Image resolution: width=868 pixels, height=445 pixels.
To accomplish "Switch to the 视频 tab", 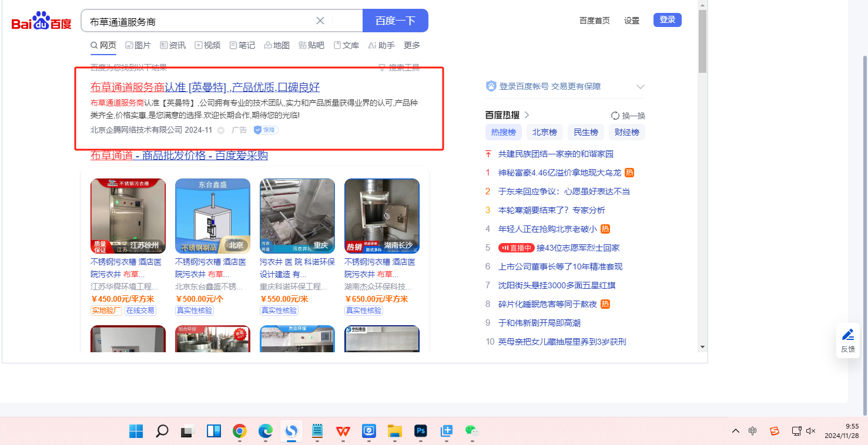I will (207, 45).
